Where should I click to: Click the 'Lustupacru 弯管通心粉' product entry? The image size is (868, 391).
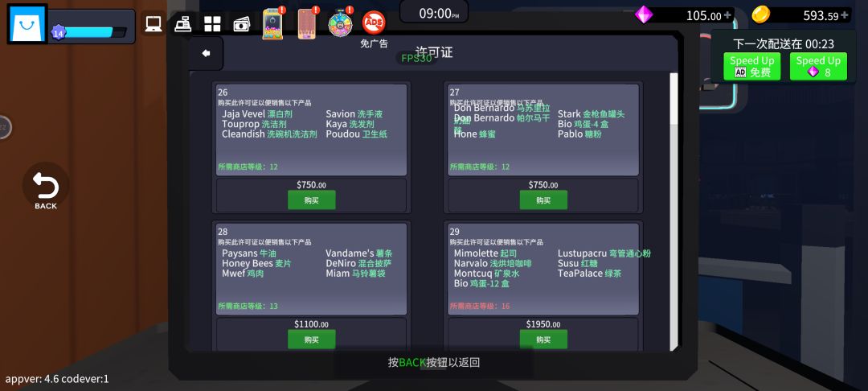tap(604, 253)
